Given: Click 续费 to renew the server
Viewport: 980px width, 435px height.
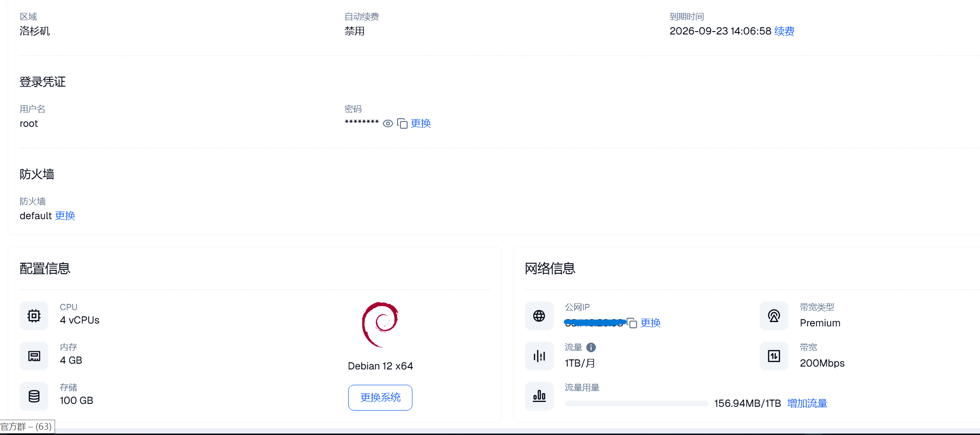Looking at the screenshot, I should (784, 31).
